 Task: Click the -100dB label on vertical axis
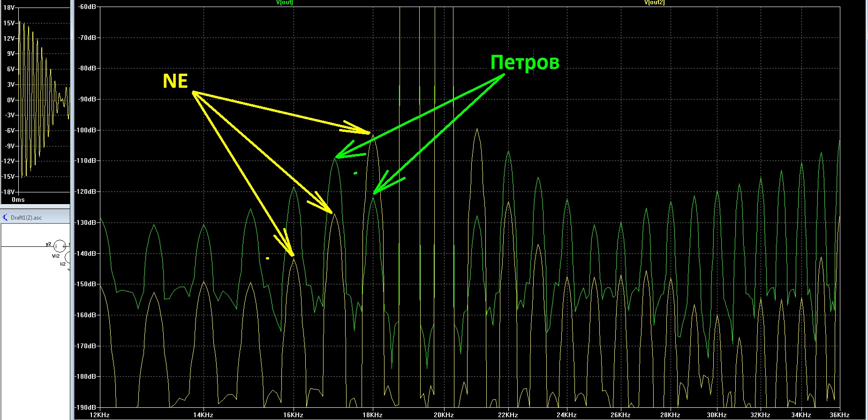click(86, 130)
